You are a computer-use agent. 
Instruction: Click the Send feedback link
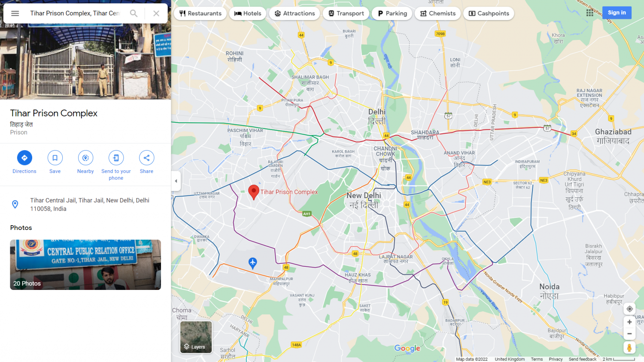click(x=582, y=359)
